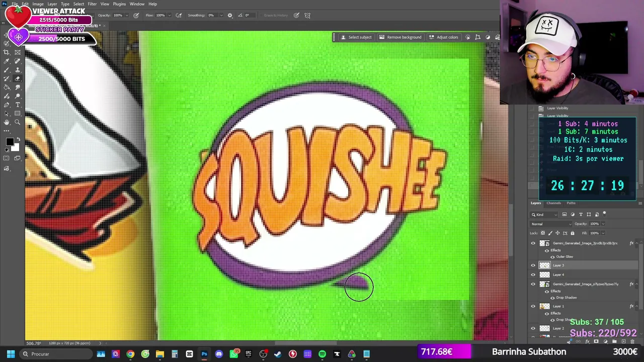Select the Eraser tool
This screenshot has height=362, width=644.
(18, 78)
